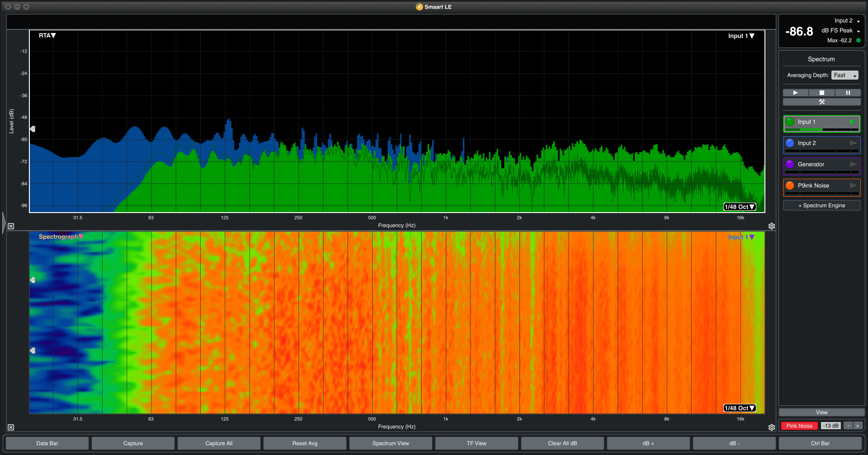Increase generator level with plus button
868x455 pixels.
click(x=858, y=426)
